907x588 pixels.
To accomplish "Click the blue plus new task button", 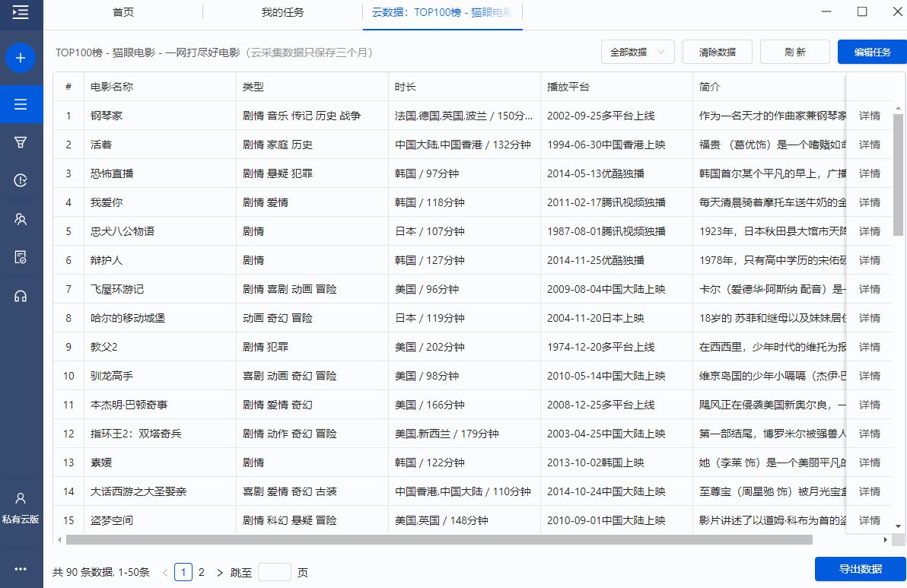I will [x=21, y=58].
